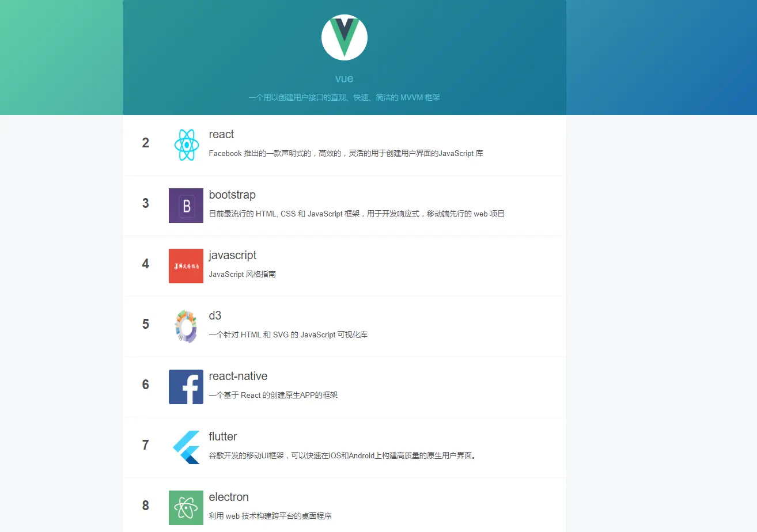Open the flutter project title

(x=223, y=436)
